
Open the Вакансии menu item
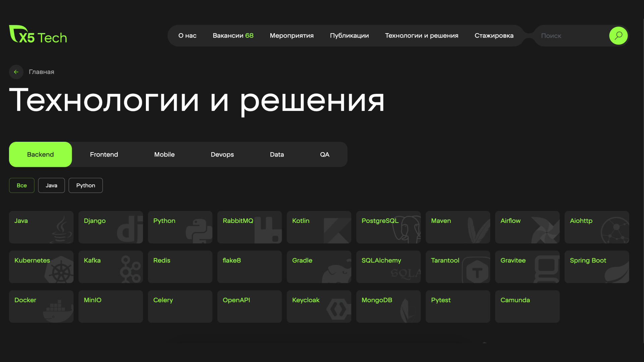[x=233, y=36]
